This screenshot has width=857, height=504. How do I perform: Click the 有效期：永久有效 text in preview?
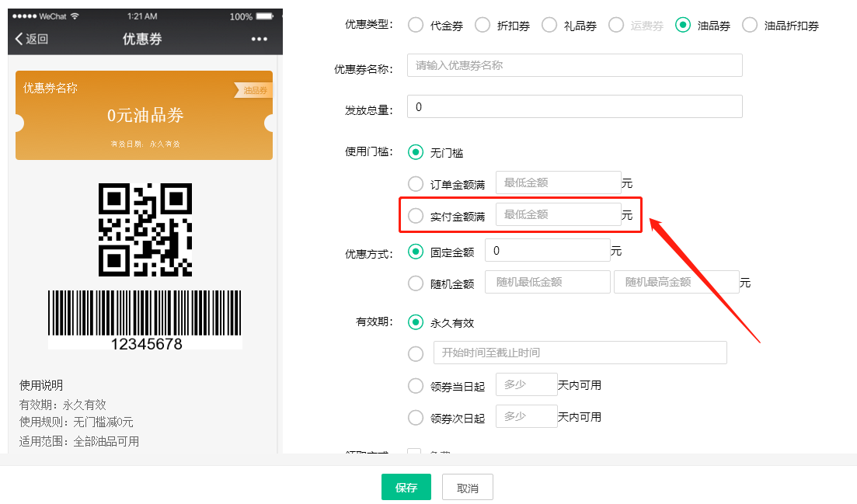pyautogui.click(x=62, y=405)
